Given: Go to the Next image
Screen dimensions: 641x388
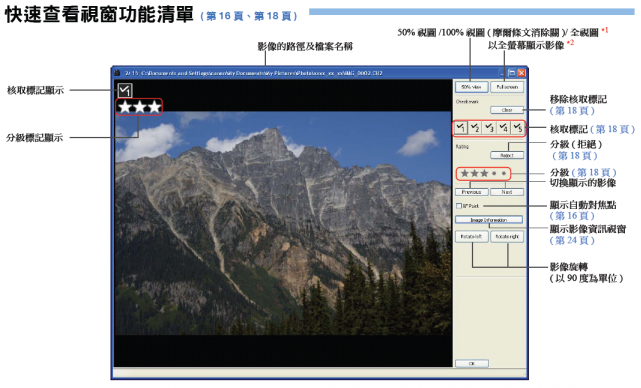Looking at the screenshot, I should pyautogui.click(x=507, y=192).
